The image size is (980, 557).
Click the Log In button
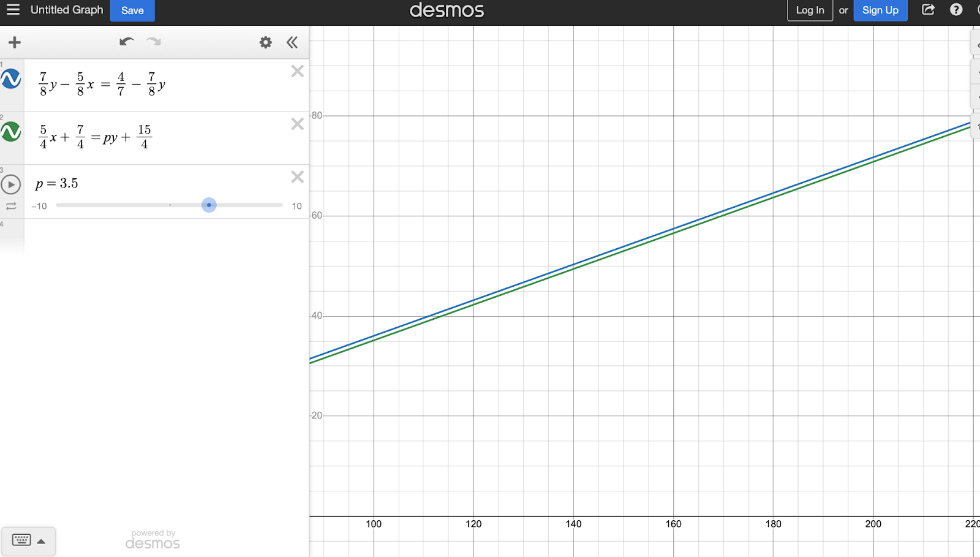click(x=810, y=10)
